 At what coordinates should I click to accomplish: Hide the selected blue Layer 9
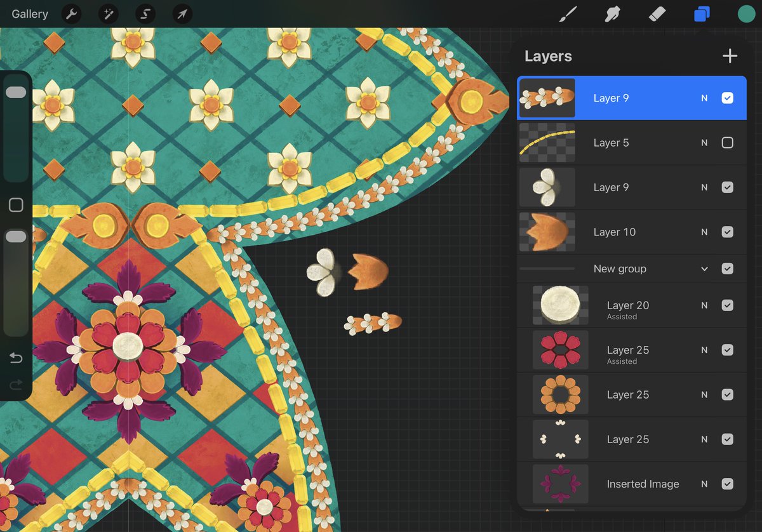[728, 98]
